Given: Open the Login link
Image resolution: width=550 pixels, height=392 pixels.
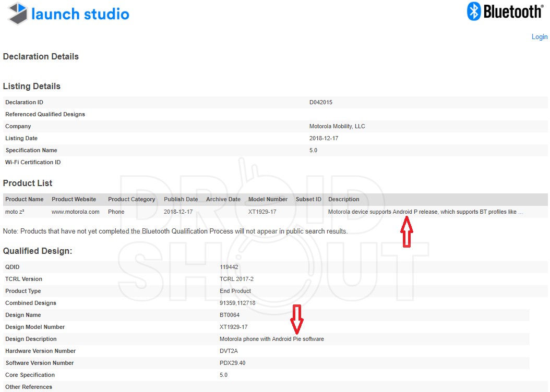Looking at the screenshot, I should (x=539, y=36).
